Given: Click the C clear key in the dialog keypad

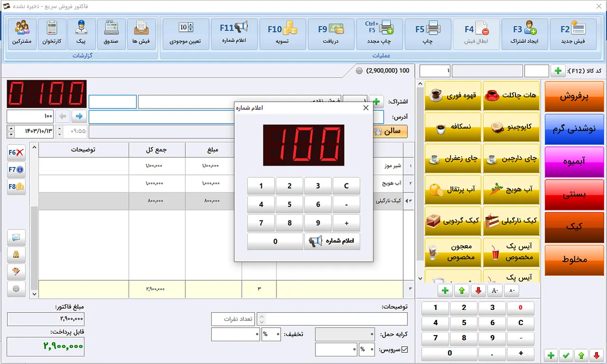Looking at the screenshot, I should pos(346,186).
